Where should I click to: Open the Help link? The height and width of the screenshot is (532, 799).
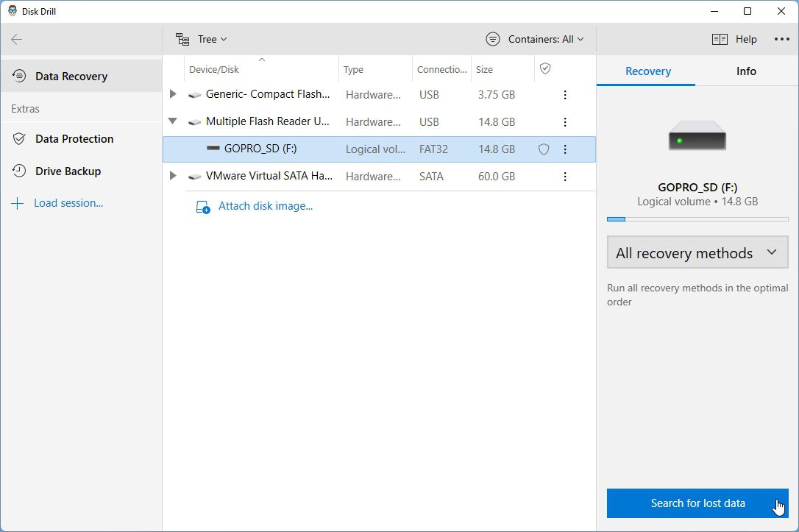click(746, 39)
